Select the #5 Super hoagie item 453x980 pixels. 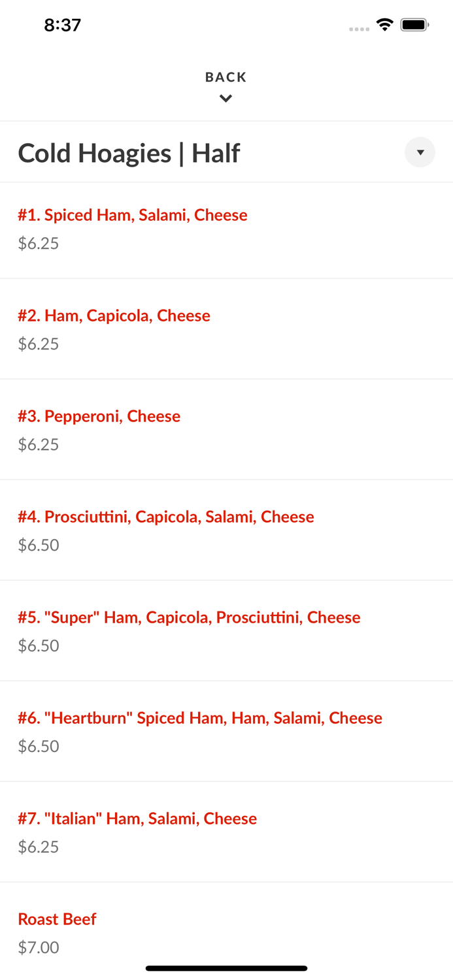pyautogui.click(x=189, y=617)
